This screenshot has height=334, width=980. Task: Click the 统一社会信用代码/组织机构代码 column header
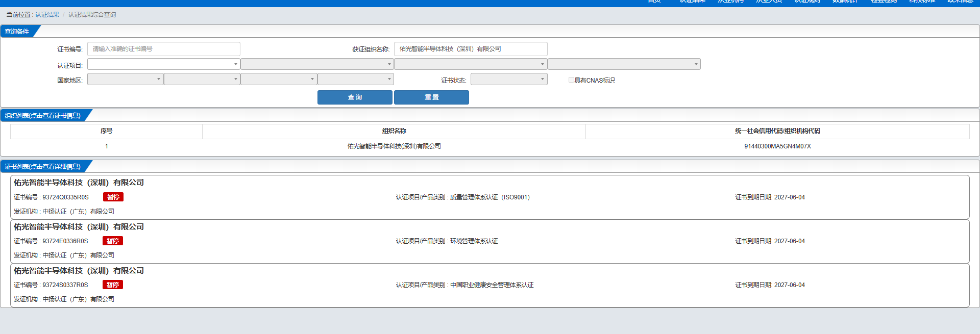pos(777,131)
